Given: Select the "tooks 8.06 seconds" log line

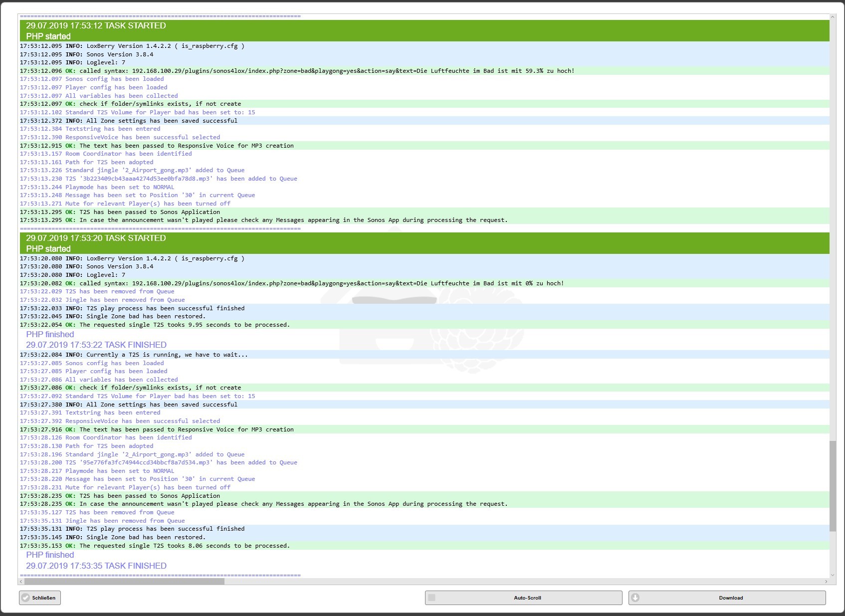Looking at the screenshot, I should [424, 546].
